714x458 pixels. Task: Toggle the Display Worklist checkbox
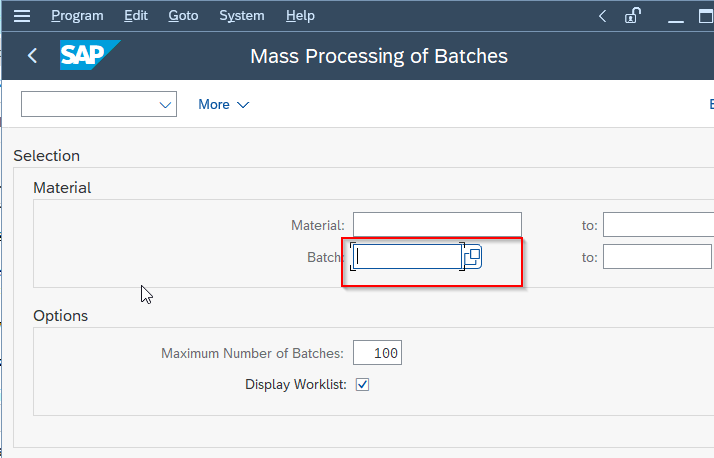click(362, 384)
